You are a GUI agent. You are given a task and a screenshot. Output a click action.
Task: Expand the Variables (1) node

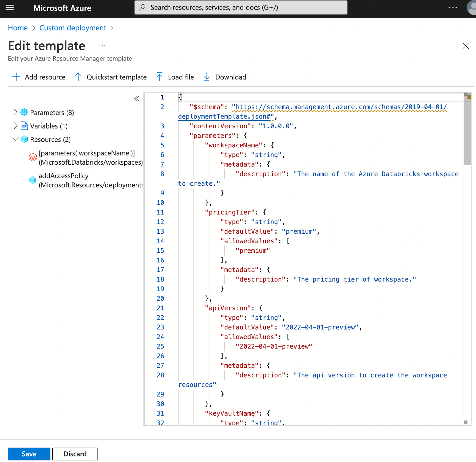click(x=16, y=126)
